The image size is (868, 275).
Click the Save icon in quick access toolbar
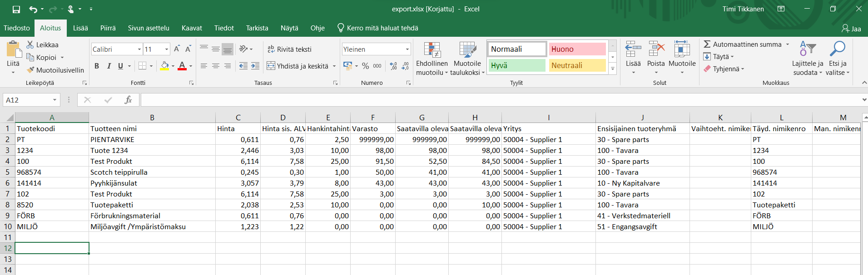(x=16, y=9)
